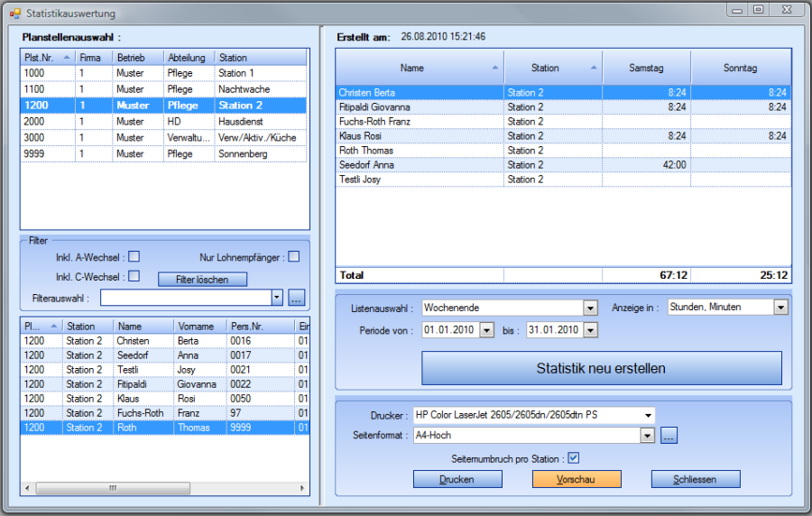Enable Inkl. A-Wechsel checkbox
The height and width of the screenshot is (516, 812).
point(134,257)
